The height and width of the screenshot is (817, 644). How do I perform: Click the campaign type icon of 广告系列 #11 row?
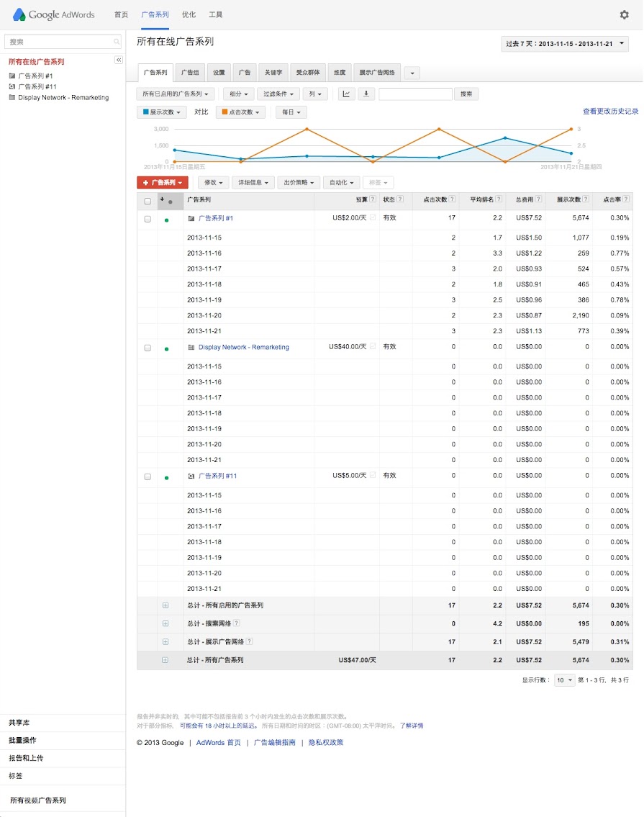click(191, 477)
